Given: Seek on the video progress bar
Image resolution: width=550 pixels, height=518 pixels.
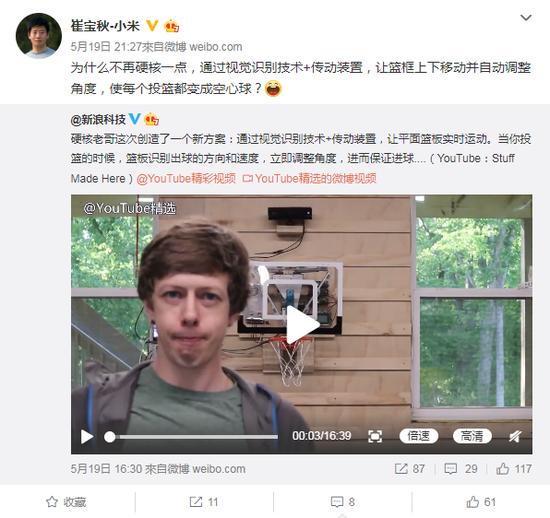Looking at the screenshot, I should (191, 437).
